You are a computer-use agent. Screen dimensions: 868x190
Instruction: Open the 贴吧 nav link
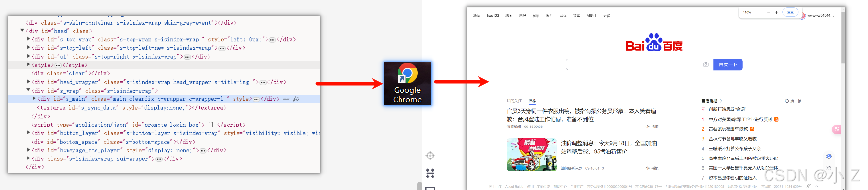click(x=522, y=16)
